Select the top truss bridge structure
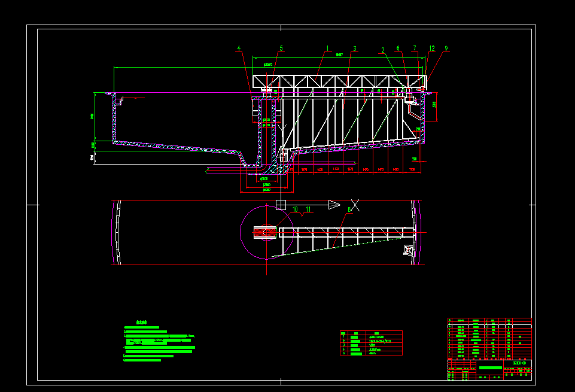 click(340, 81)
